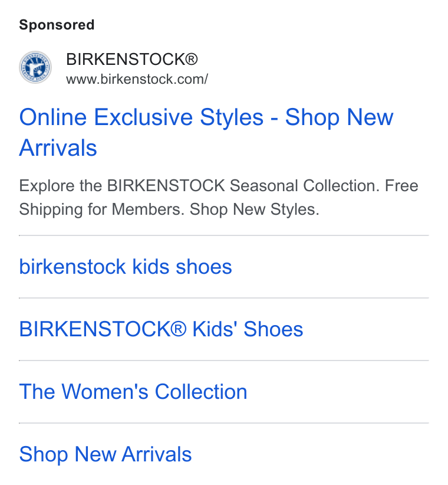
Task: Click the word 'Shoes' in BIRKENSTOCK® Kids' sitelink
Action: [x=274, y=329]
